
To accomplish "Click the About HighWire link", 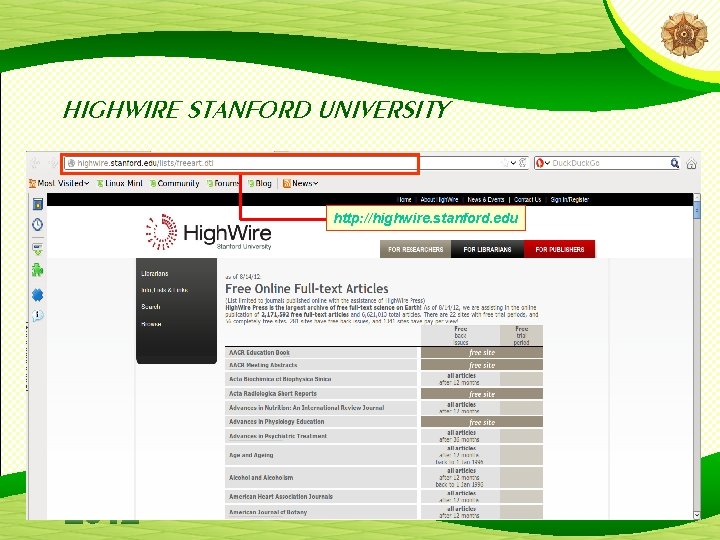I will [x=439, y=200].
